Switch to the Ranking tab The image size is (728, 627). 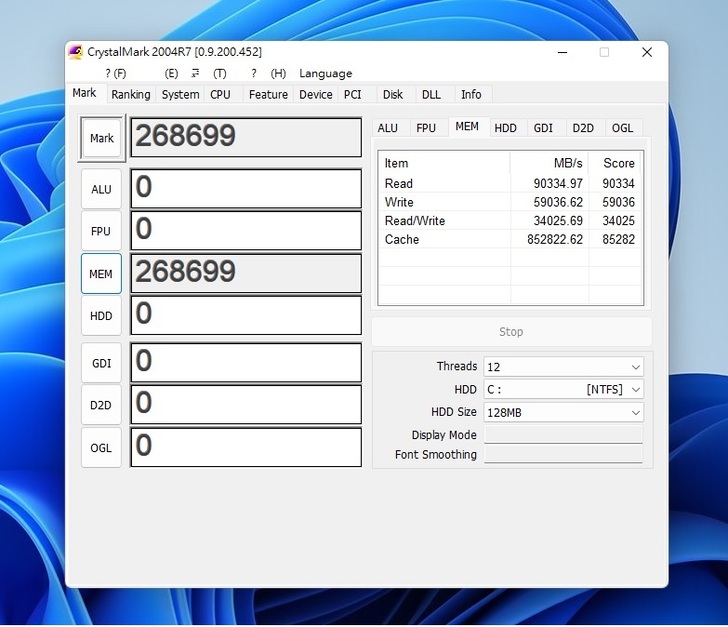130,94
